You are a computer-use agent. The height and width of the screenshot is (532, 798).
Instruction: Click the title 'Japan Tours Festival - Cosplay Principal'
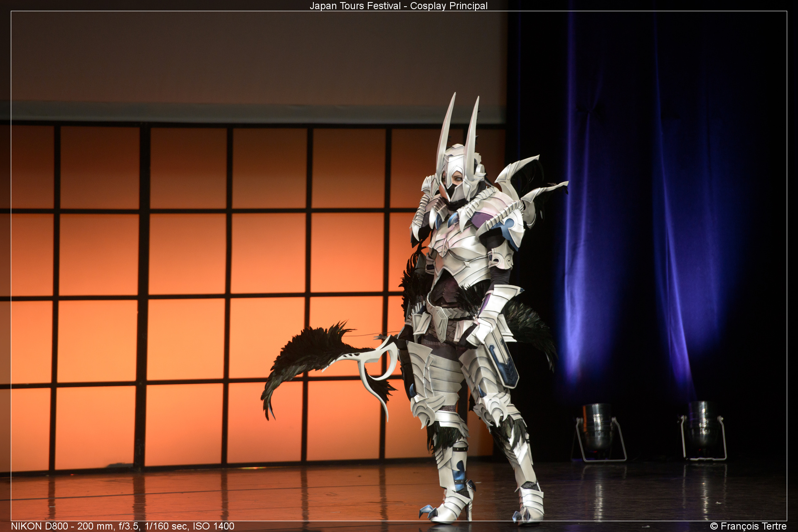[399, 6]
